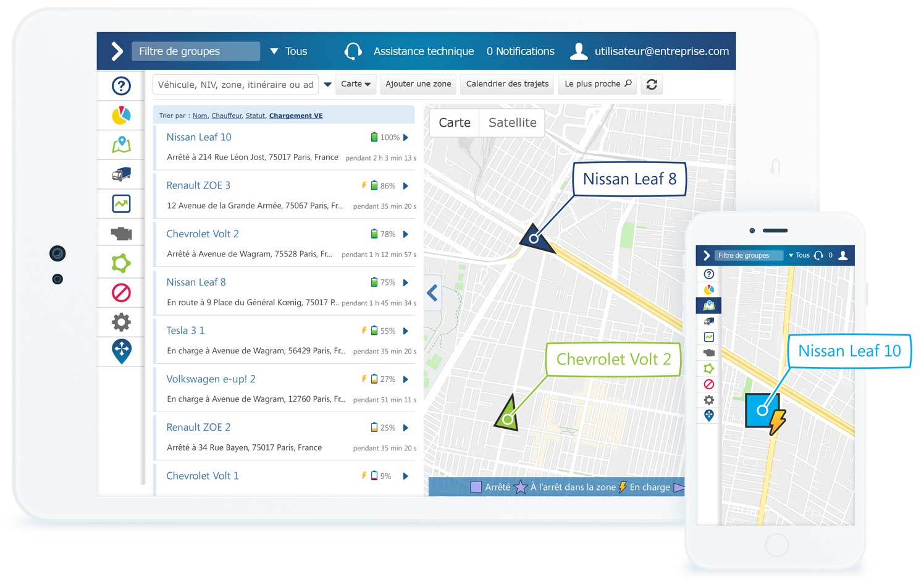Click the refresh map button

(x=652, y=85)
